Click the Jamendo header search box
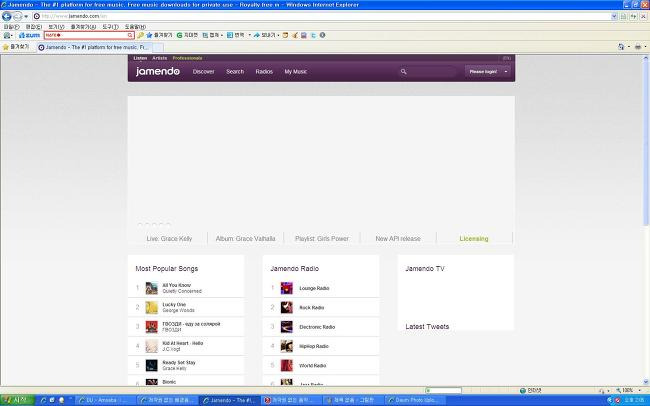The height and width of the screenshot is (406, 650). (427, 71)
